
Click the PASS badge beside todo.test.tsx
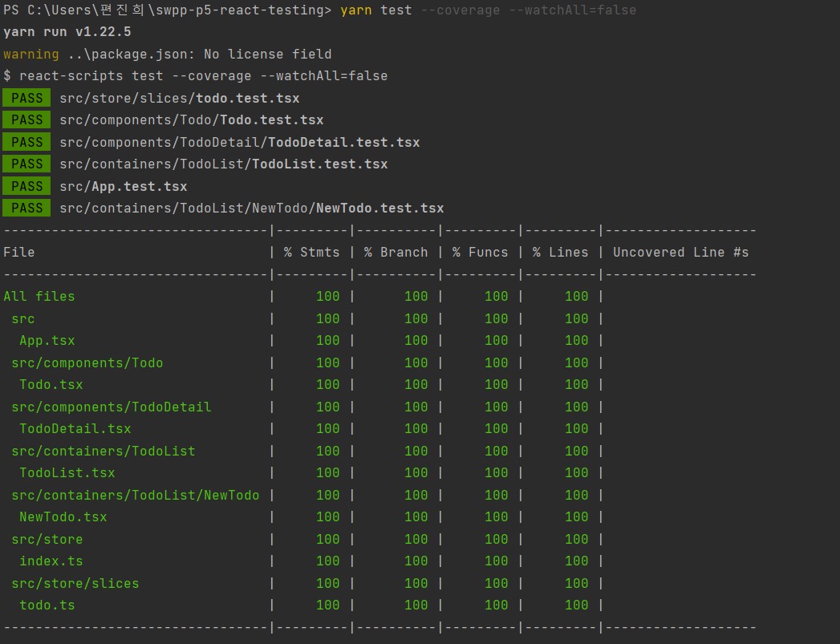click(26, 99)
